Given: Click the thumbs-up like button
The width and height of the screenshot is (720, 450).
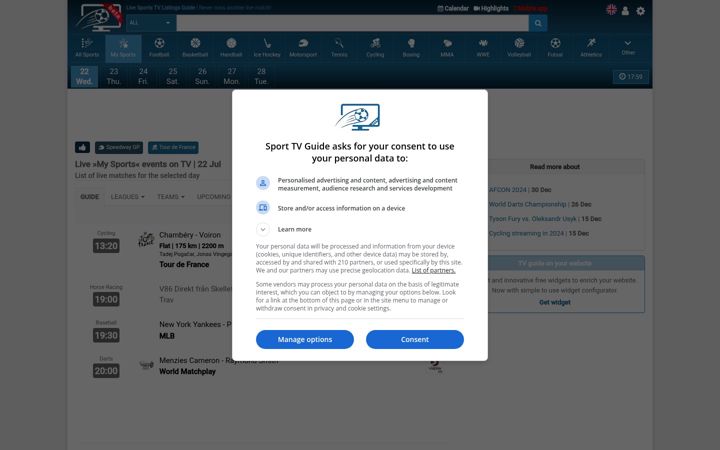Looking at the screenshot, I should 82,147.
